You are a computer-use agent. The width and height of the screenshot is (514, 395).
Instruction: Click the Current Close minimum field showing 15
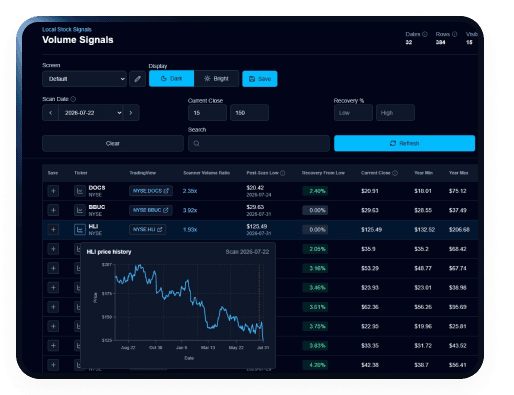207,113
